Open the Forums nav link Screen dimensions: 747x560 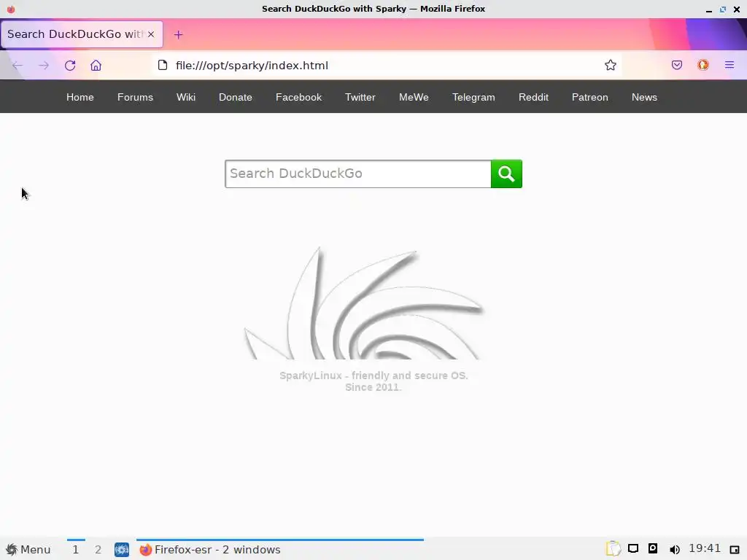pos(135,97)
